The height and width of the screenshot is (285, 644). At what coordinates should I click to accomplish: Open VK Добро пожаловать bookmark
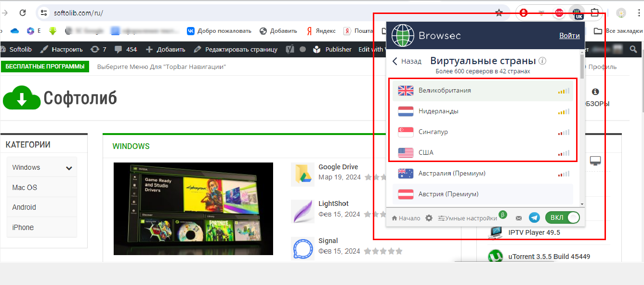pyautogui.click(x=219, y=31)
